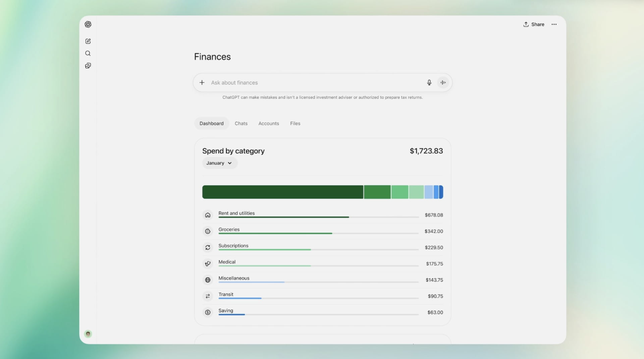The image size is (644, 359).
Task: Activate the microphone dictation icon
Action: [x=429, y=83]
